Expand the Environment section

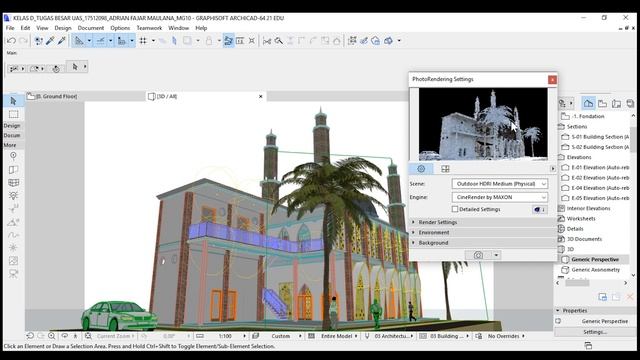tap(482, 232)
